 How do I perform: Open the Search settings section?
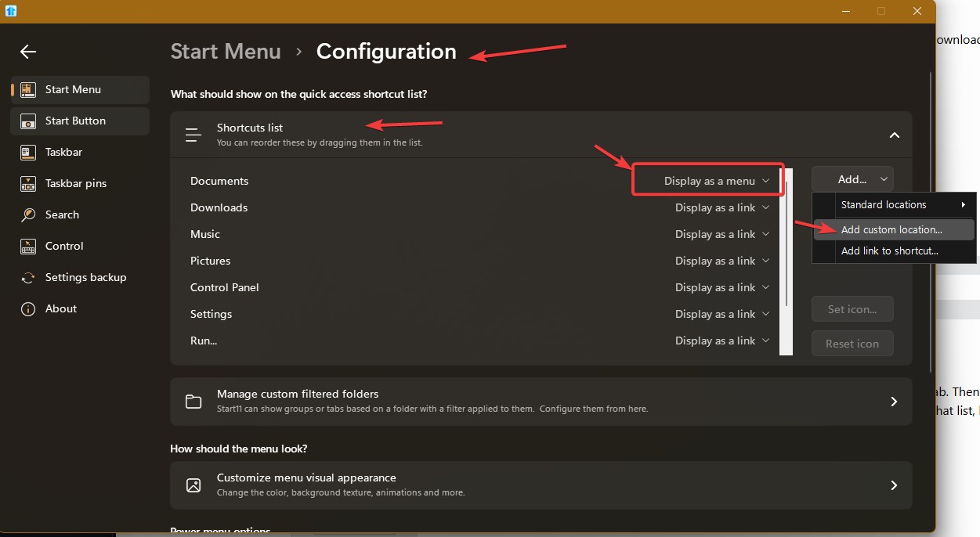click(x=80, y=215)
